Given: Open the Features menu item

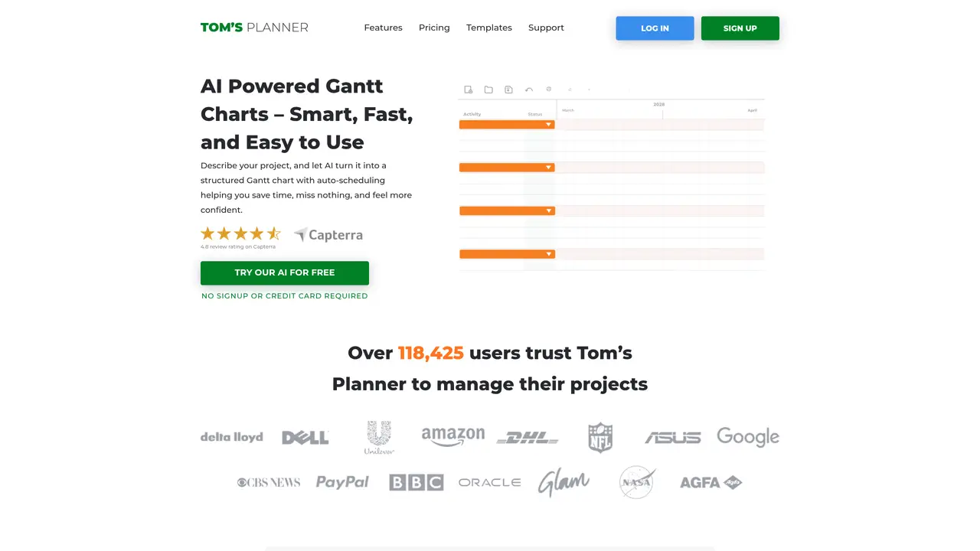Looking at the screenshot, I should coord(383,28).
